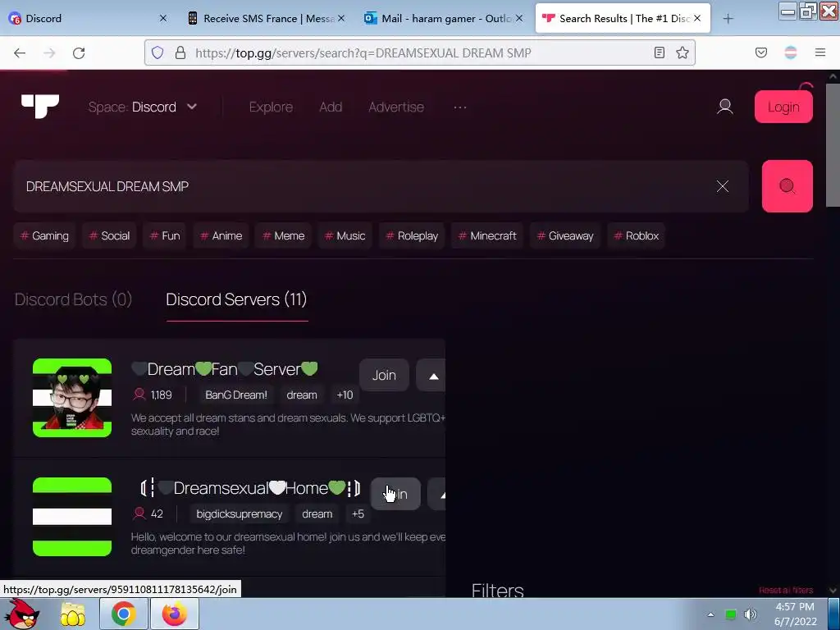Select the #Anime tag

[x=221, y=235]
